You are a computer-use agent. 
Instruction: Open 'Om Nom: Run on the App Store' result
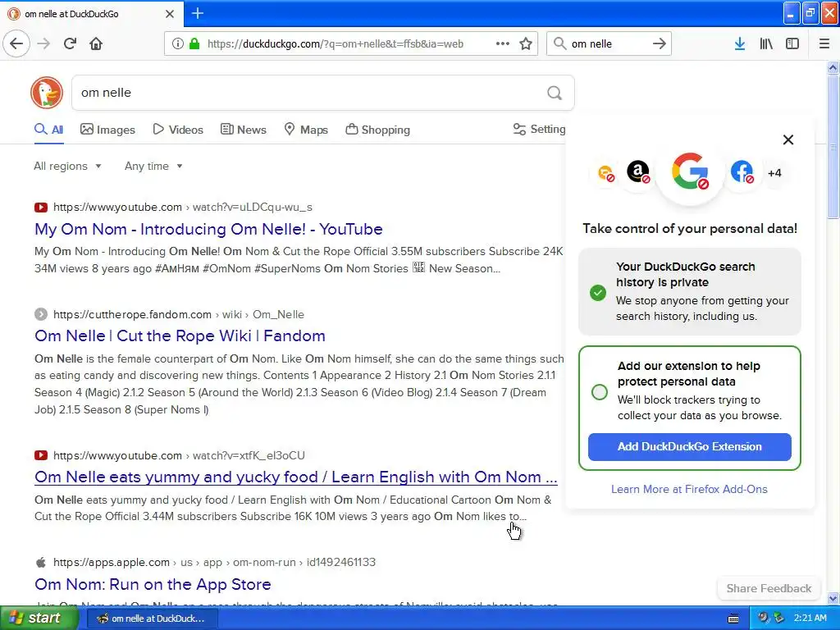pos(153,584)
